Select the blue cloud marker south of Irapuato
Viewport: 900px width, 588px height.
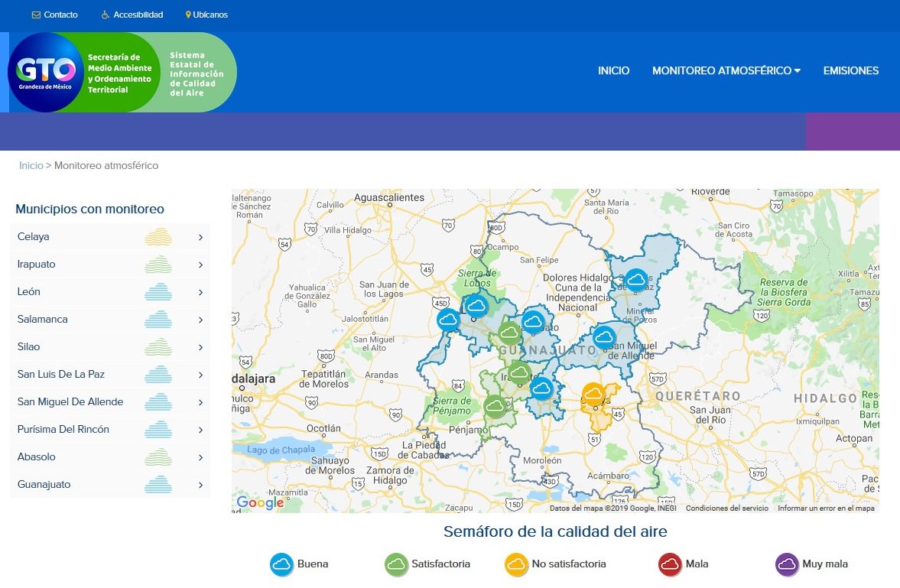point(541,388)
